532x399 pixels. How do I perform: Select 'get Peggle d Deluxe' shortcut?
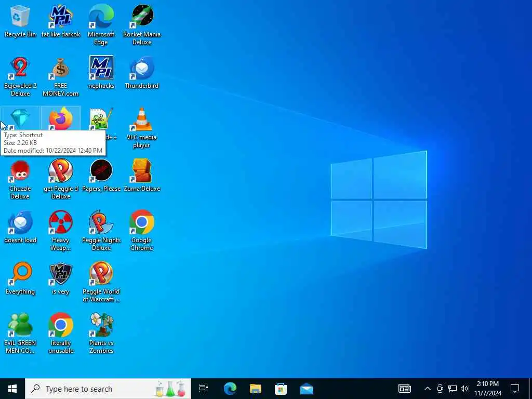click(x=61, y=179)
